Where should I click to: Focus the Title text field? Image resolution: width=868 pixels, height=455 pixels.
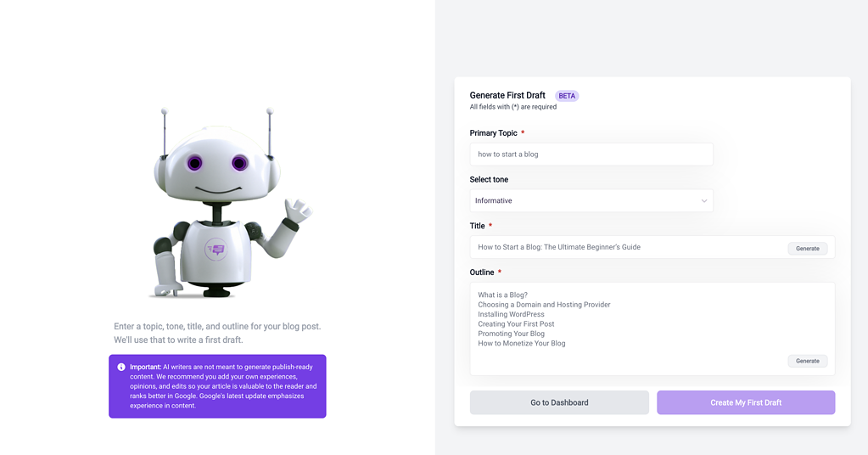[629, 247]
